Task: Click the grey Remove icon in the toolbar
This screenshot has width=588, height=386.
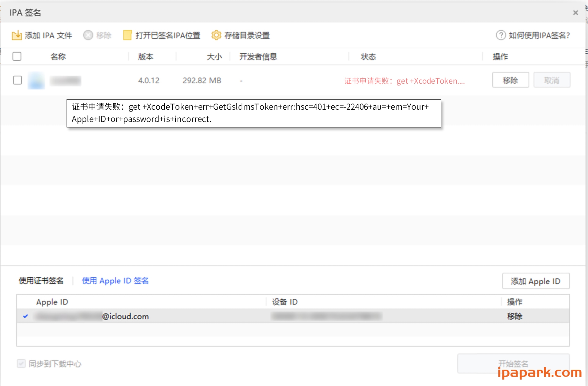Action: (x=88, y=35)
